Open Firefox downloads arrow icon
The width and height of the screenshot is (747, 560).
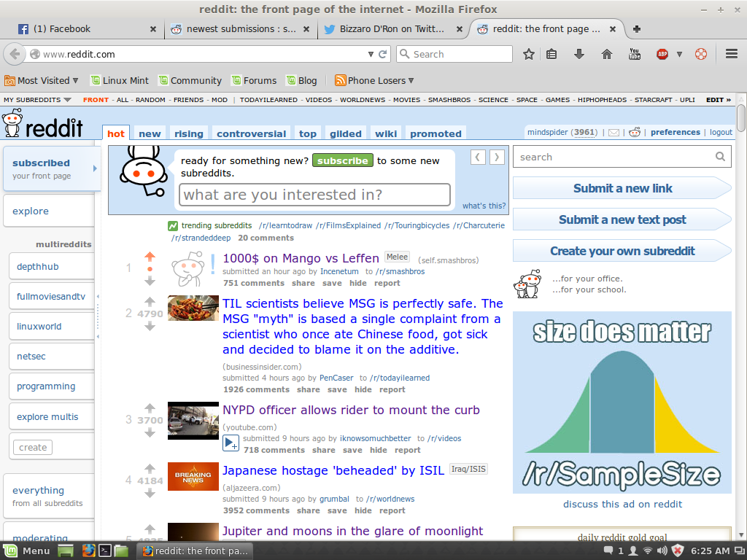point(578,54)
